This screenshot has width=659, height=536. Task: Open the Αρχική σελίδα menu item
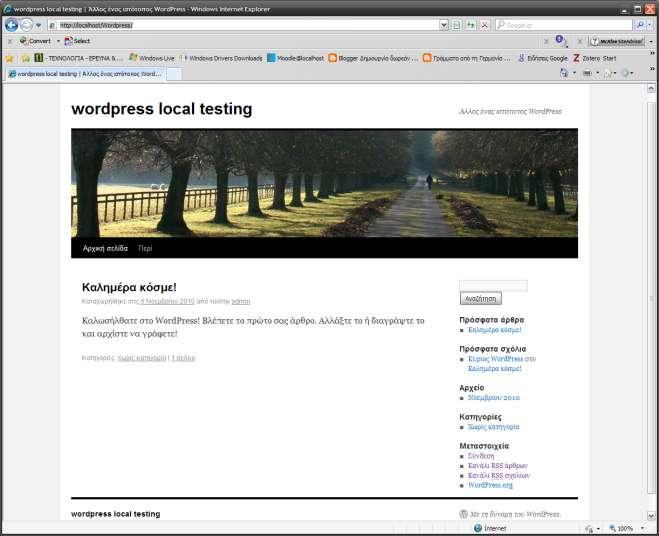105,248
